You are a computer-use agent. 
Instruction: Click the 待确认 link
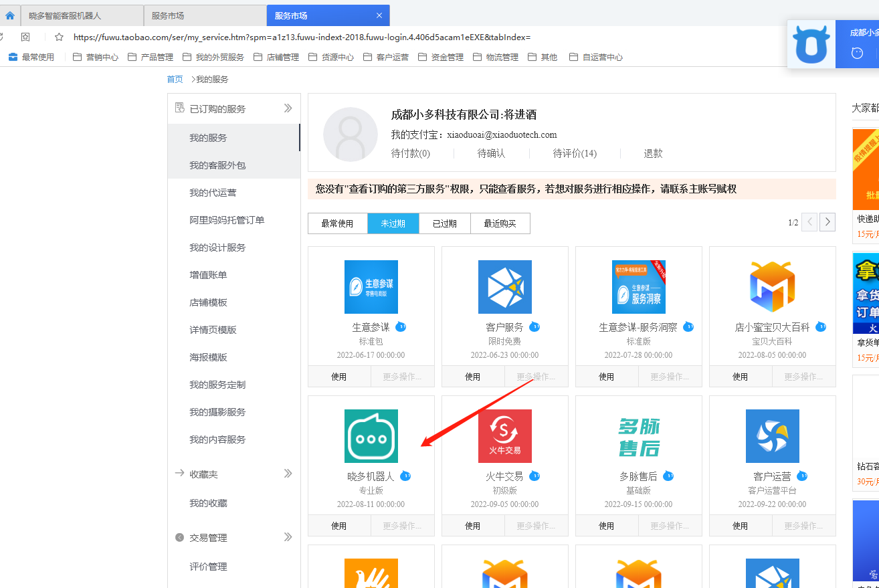coord(492,153)
